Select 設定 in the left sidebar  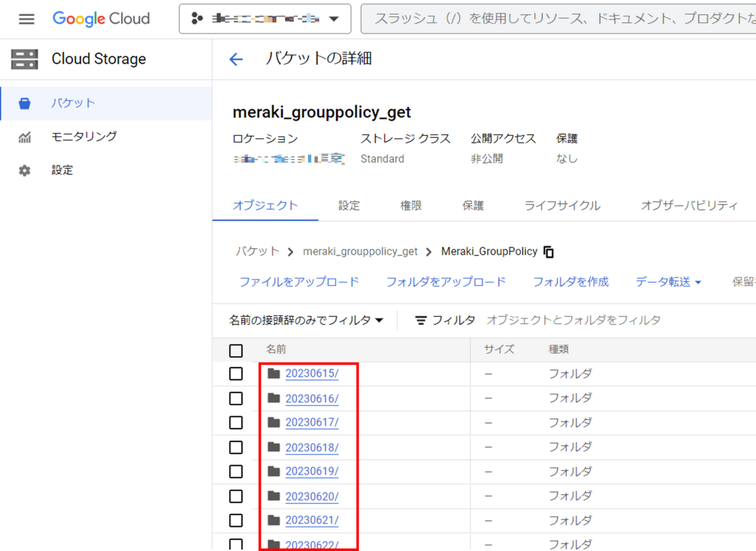106,170
